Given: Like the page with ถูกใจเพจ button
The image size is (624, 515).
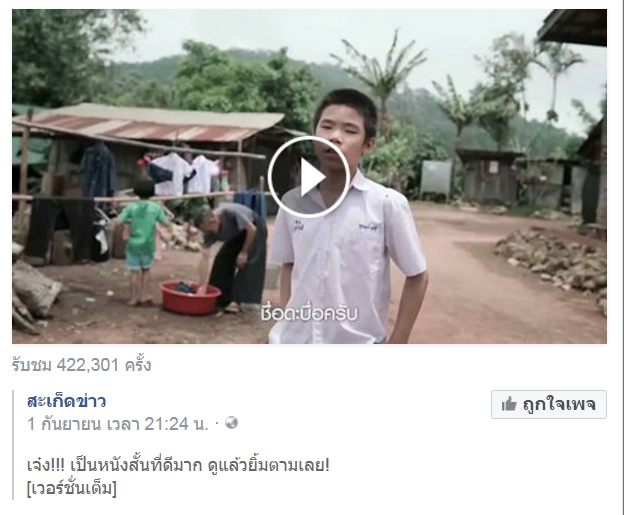Looking at the screenshot, I should pos(549,404).
